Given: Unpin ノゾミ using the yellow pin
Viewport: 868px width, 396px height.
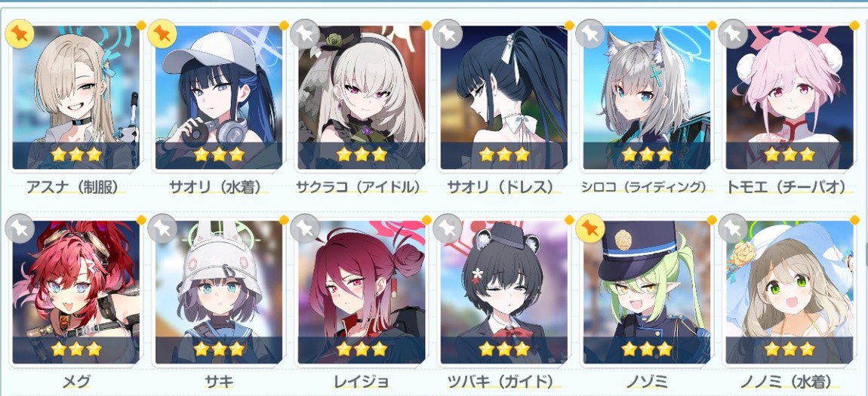Looking at the screenshot, I should coord(590,229).
